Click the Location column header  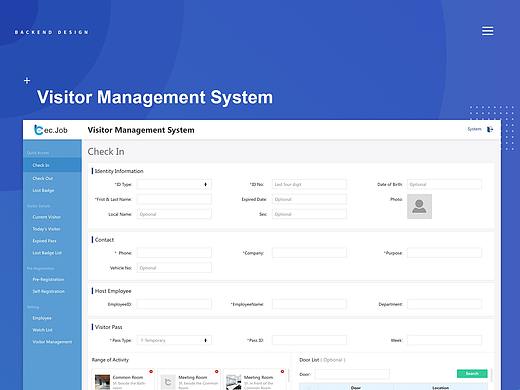point(440,388)
